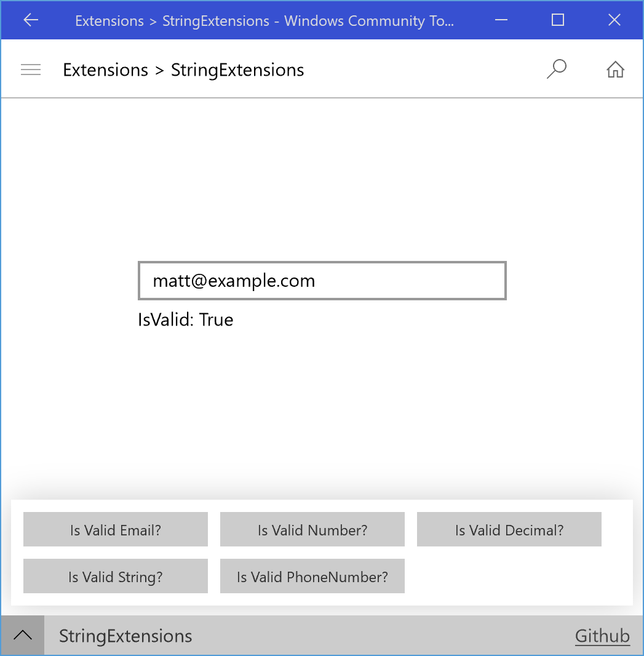Click the chevron toggle on the bottom-left

point(23,634)
